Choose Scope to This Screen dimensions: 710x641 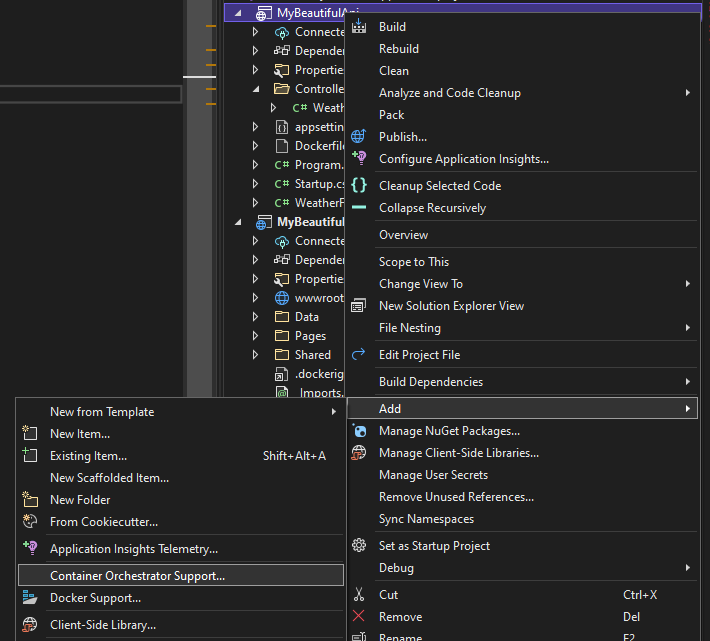pos(522,261)
